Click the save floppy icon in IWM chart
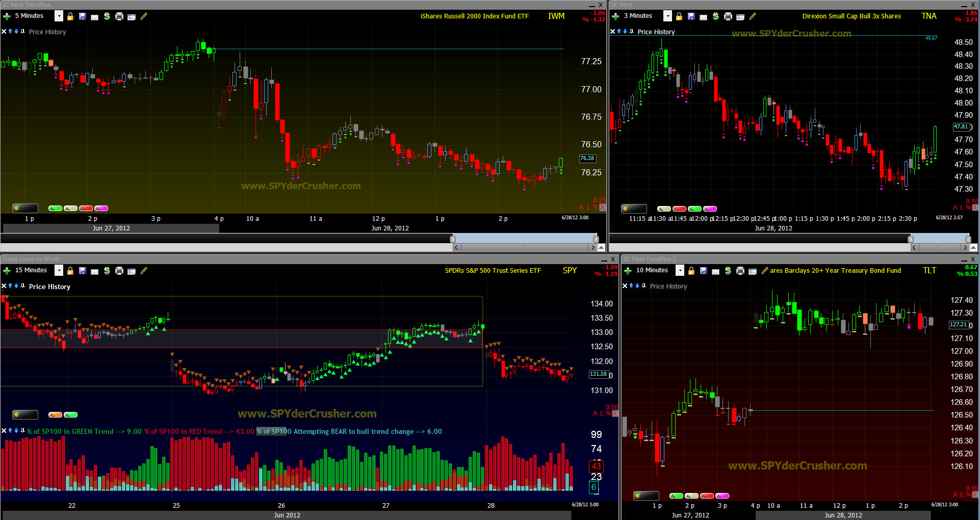Viewport: 980px width, 520px height. click(83, 16)
